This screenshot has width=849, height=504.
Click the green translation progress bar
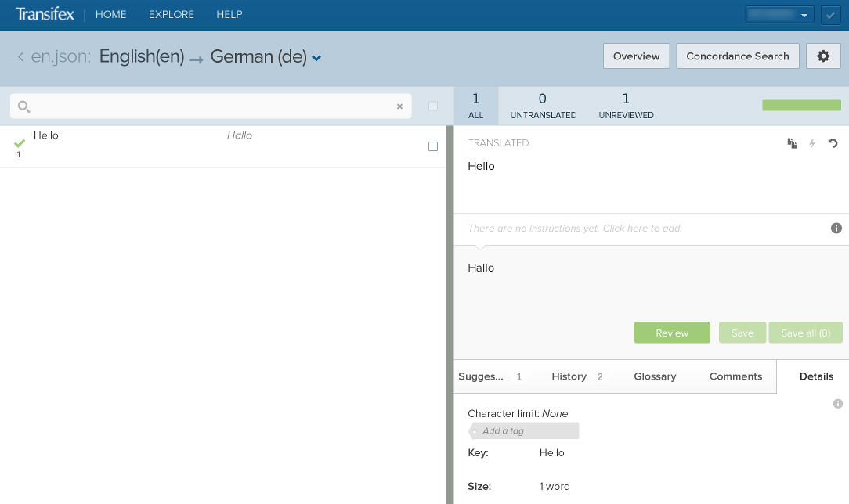pyautogui.click(x=801, y=105)
